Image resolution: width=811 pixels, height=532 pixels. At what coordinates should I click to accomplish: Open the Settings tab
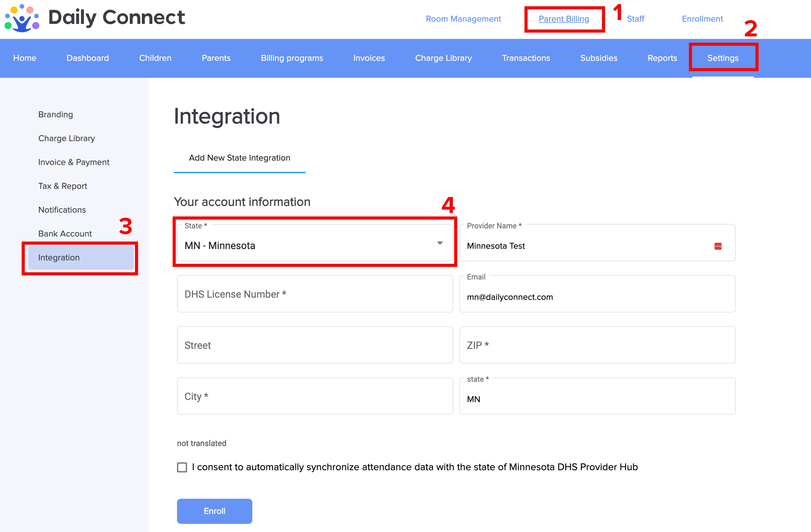[x=722, y=58]
